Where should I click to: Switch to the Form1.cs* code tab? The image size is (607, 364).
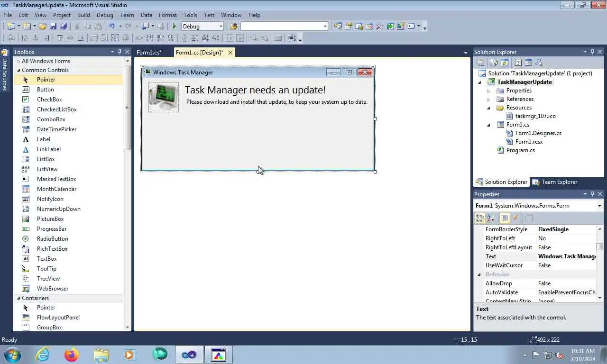pyautogui.click(x=149, y=53)
